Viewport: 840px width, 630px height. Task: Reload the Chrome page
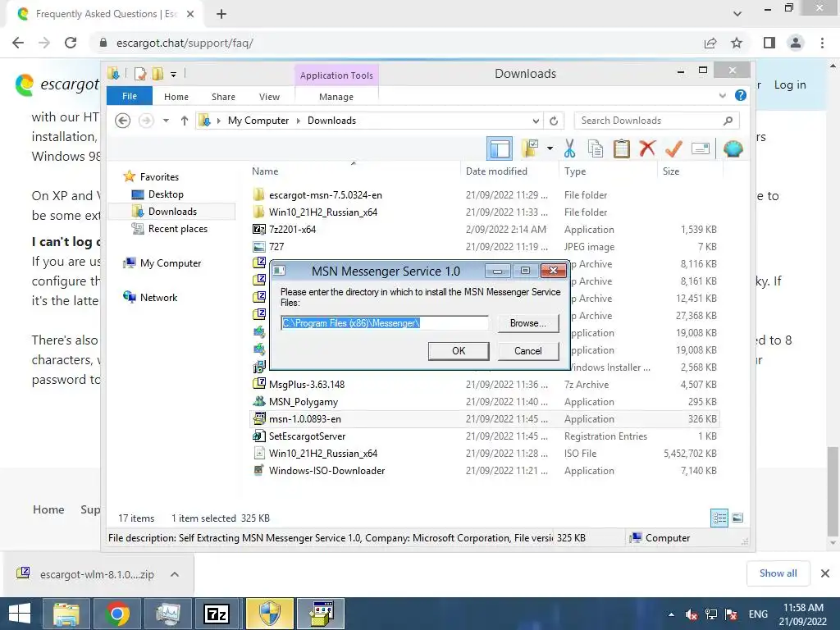(x=71, y=43)
